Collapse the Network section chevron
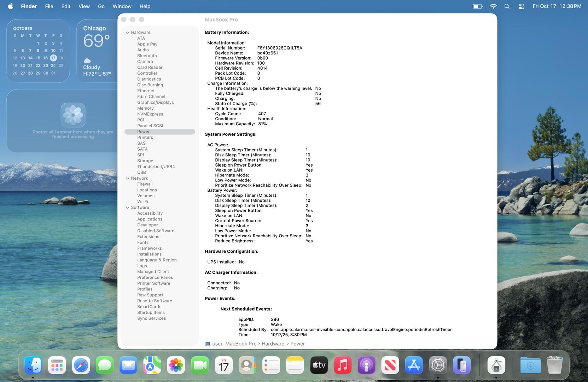This screenshot has height=382, width=588. click(127, 179)
